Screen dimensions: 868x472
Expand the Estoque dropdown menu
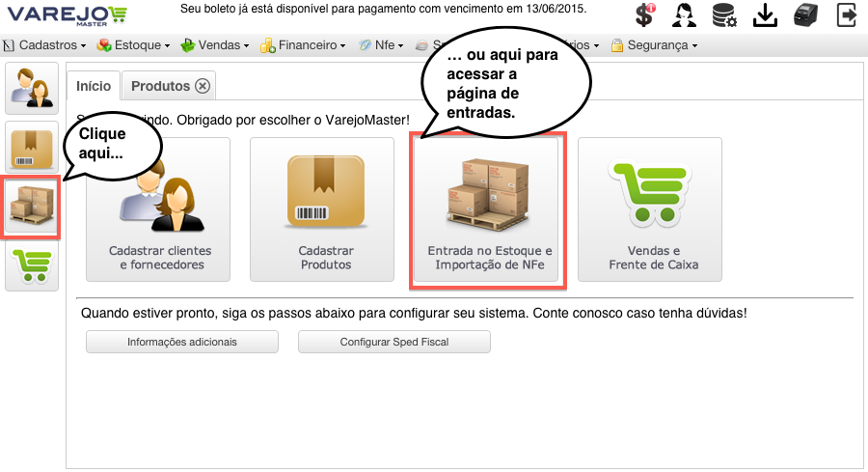[133, 45]
